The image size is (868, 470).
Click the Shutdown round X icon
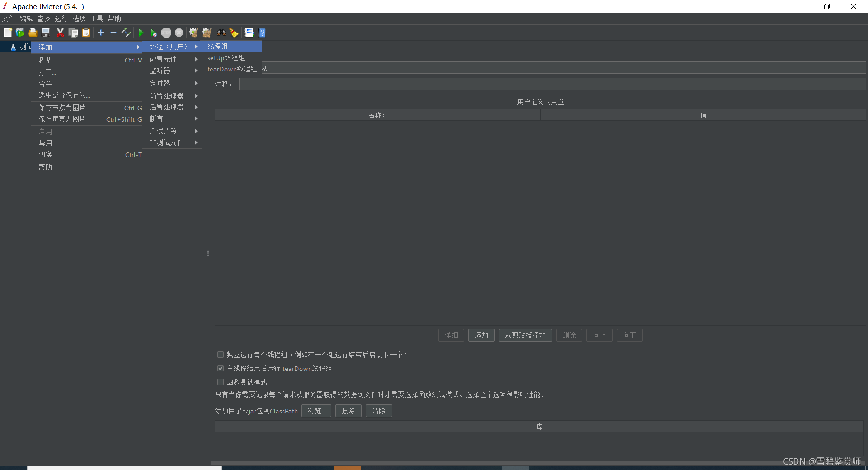(x=179, y=33)
